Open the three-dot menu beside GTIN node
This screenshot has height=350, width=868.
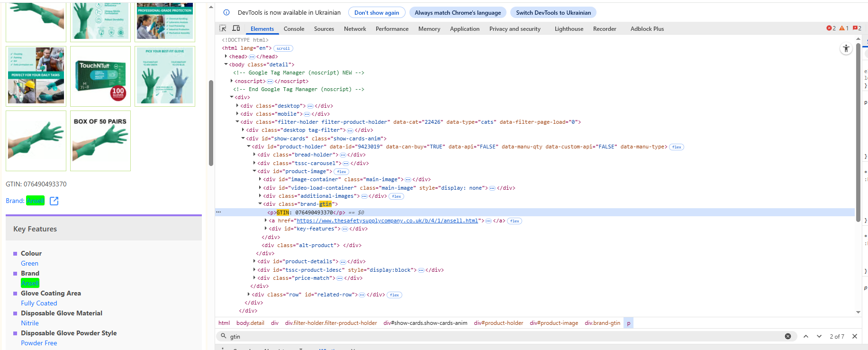click(x=218, y=212)
